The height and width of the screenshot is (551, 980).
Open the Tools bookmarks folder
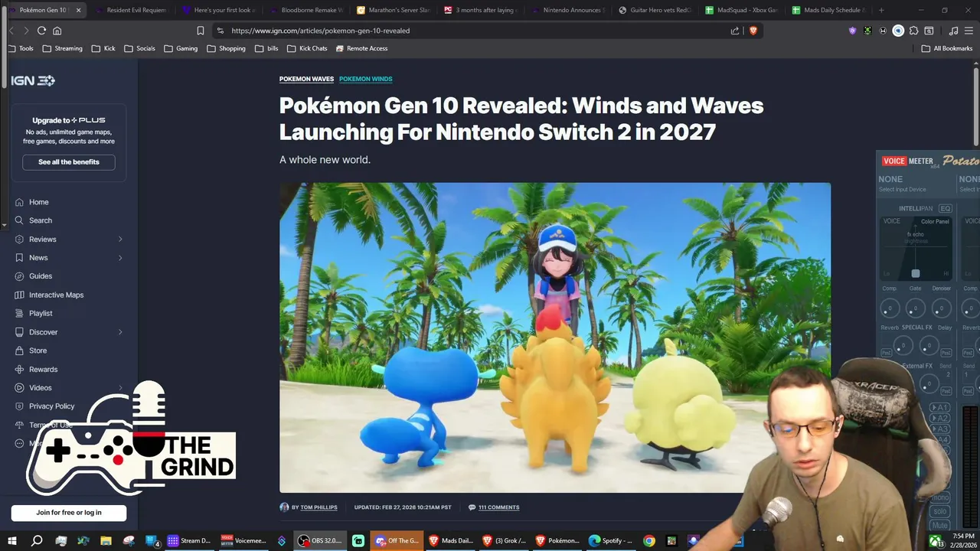tap(21, 48)
